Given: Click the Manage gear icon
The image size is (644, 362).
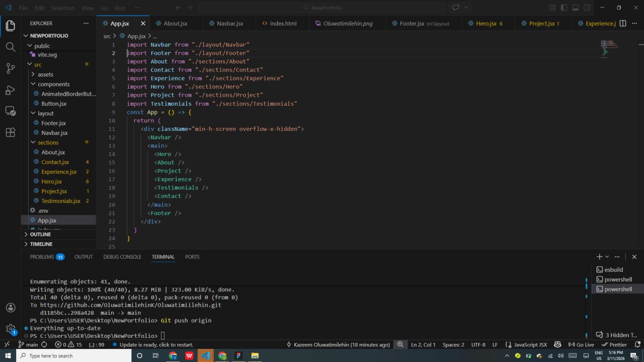Looking at the screenshot, I should (x=10, y=329).
